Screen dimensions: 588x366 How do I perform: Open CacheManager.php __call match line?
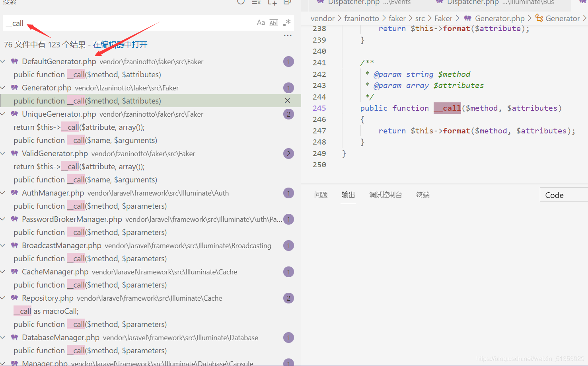(90, 285)
